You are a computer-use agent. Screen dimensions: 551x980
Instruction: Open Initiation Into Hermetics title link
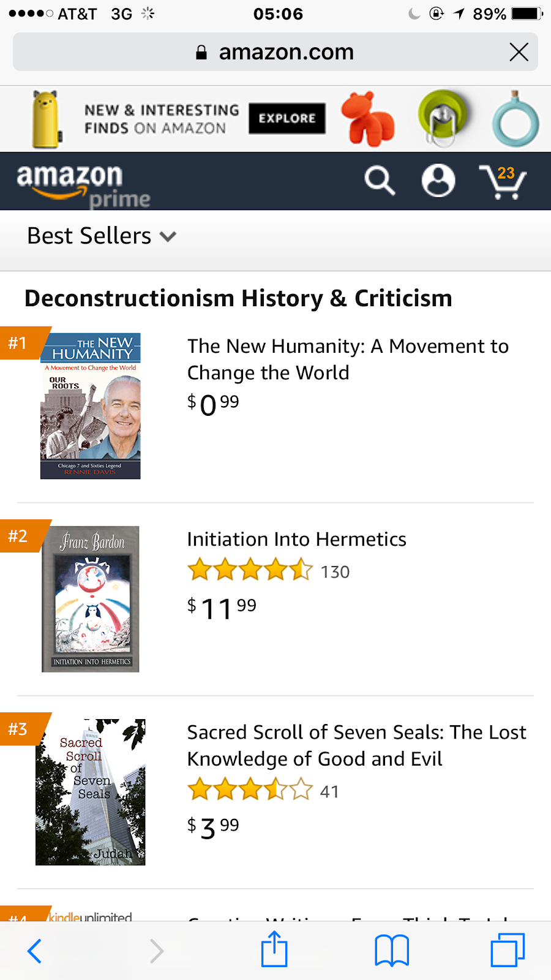pos(296,539)
